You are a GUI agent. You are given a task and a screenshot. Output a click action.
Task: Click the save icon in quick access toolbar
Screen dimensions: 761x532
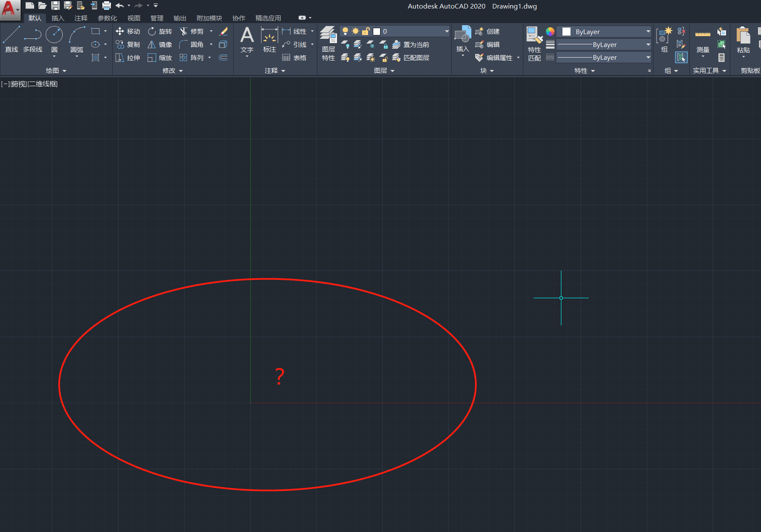[x=55, y=6]
